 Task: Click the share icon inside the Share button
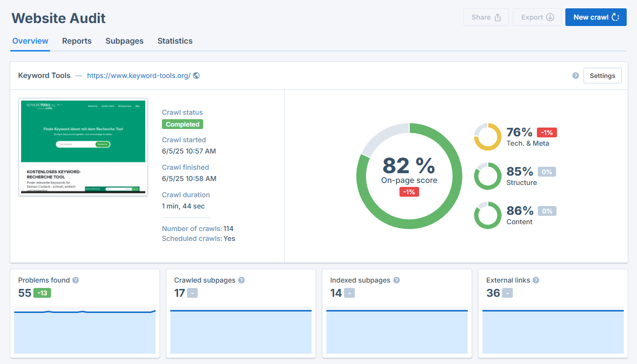498,17
